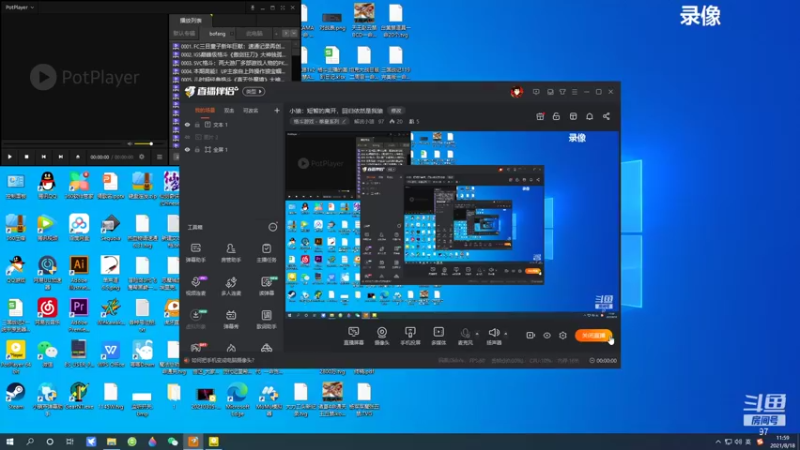800x450 pixels.
Task: Adjust the PotPlayer volume slider
Action: [143, 144]
